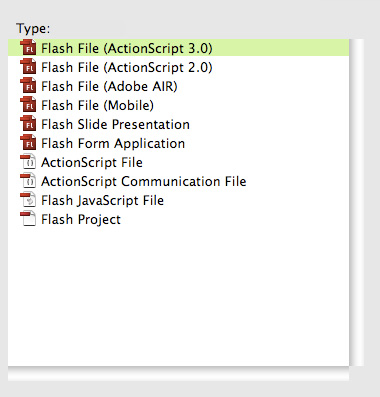
Task: Choose Flash JavaScript File label
Action: pyautogui.click(x=102, y=201)
